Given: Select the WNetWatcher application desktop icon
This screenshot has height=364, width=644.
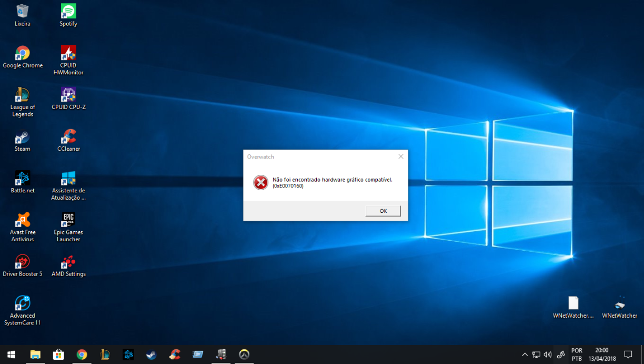Looking at the screenshot, I should click(x=620, y=307).
